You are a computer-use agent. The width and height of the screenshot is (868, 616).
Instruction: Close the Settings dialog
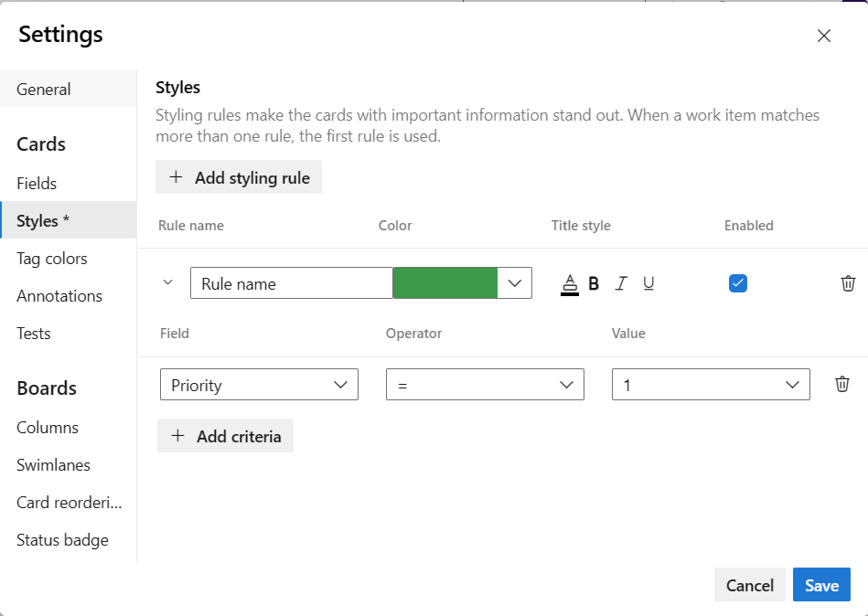coord(824,36)
